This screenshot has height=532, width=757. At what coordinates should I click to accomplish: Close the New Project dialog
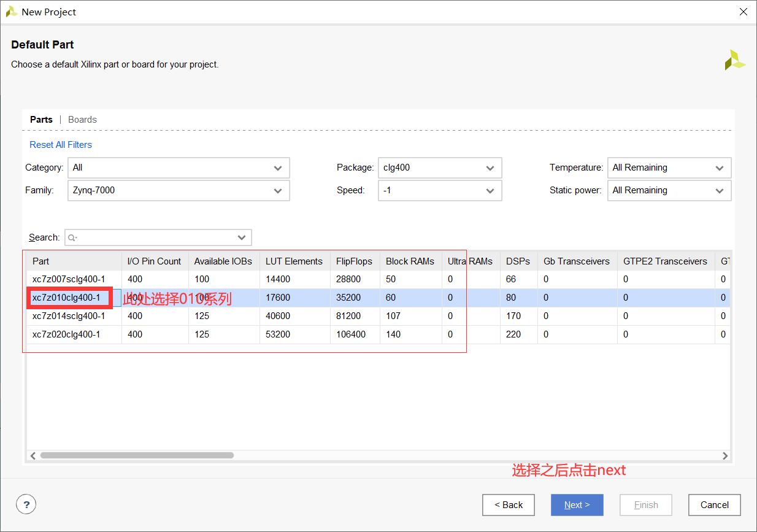(743, 12)
